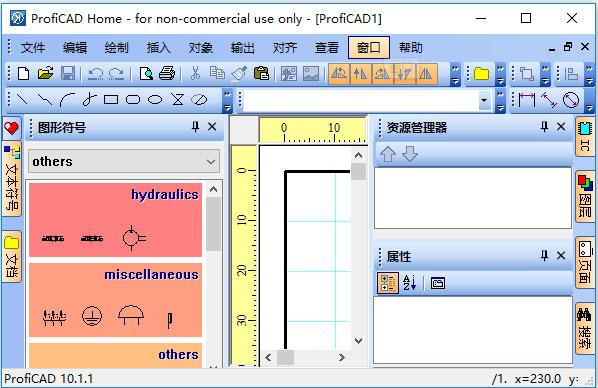Viewport: 598px width, 388px height.
Task: Move item up in resource manager
Action: pyautogui.click(x=388, y=154)
